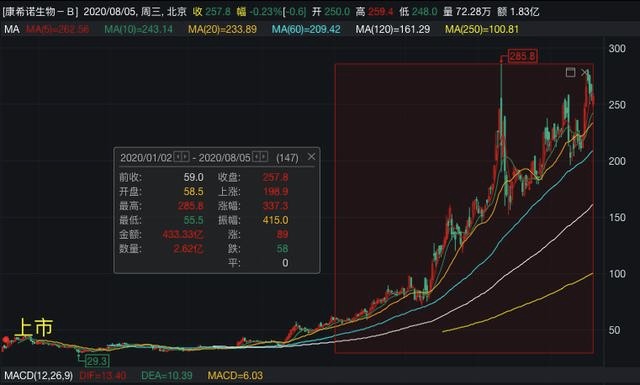Image resolution: width=640 pixels, height=385 pixels.
Task: Dismiss the red range selection with X
Action: tap(584, 73)
